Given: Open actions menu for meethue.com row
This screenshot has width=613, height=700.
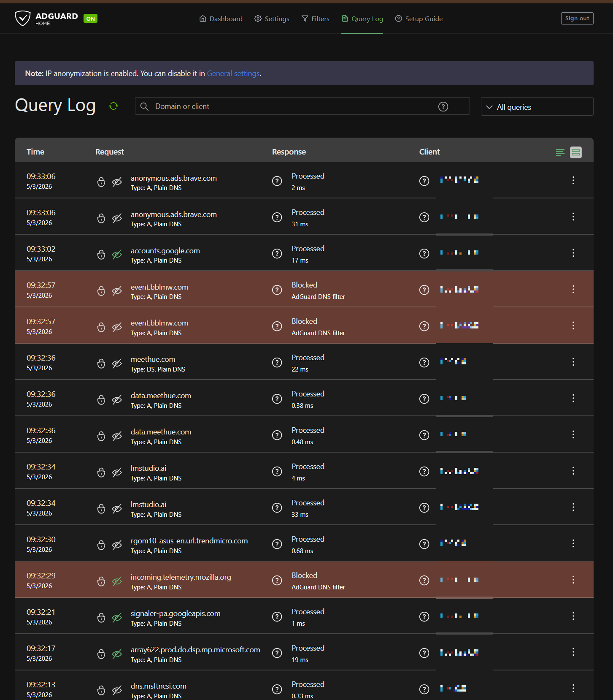Looking at the screenshot, I should tap(573, 362).
